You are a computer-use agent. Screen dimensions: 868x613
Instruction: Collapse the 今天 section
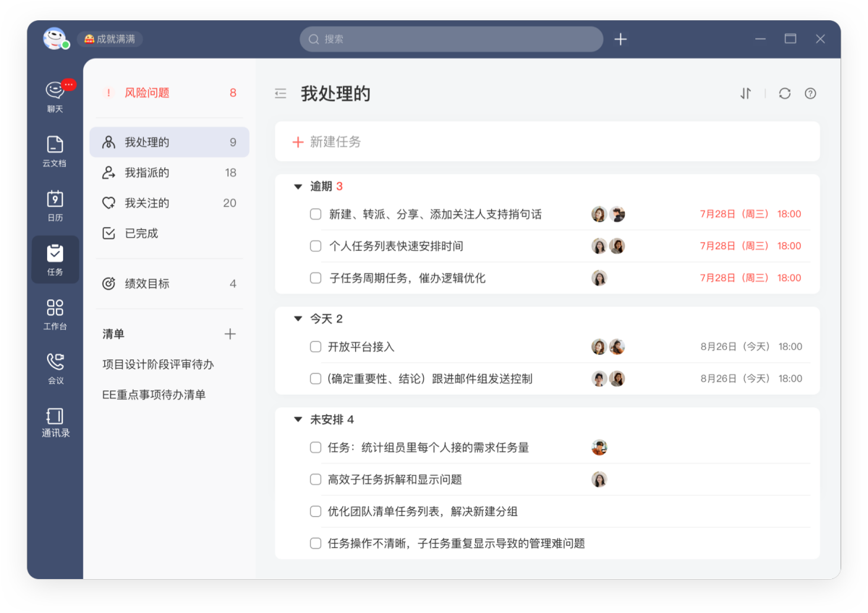(x=298, y=318)
